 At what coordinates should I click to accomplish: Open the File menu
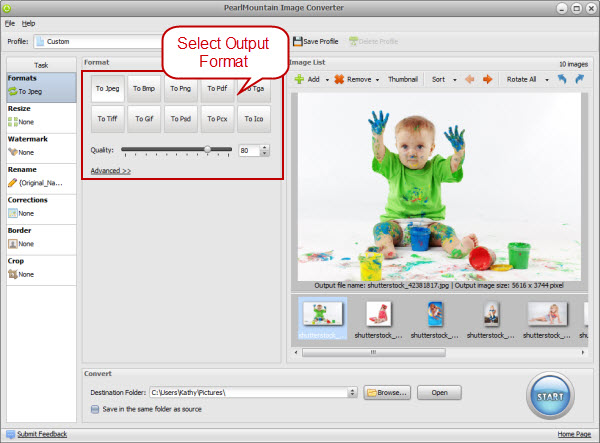(10, 23)
